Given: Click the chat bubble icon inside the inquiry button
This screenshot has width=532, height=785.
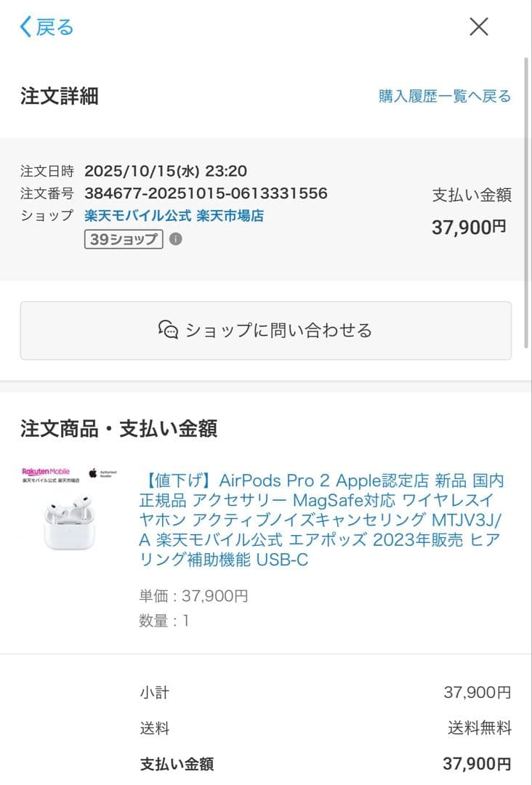Looking at the screenshot, I should click(x=170, y=329).
